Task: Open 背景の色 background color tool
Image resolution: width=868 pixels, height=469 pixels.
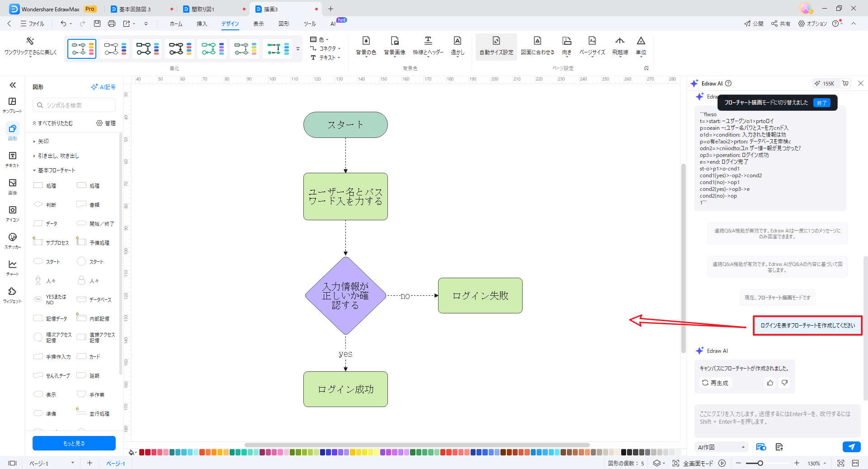Action: 366,46
